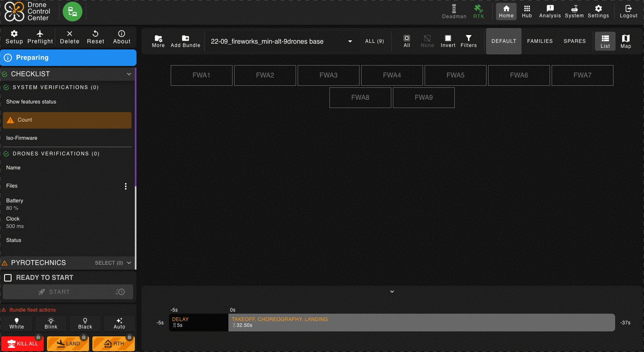The image size is (644, 352).
Task: Click the green network connection icon
Action: click(73, 12)
